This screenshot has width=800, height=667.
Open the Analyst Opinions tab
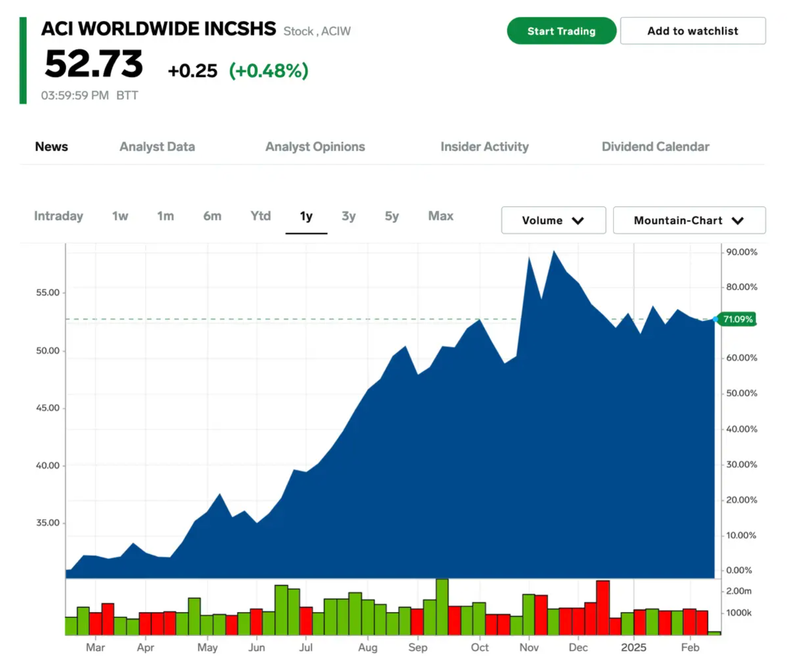[315, 147]
